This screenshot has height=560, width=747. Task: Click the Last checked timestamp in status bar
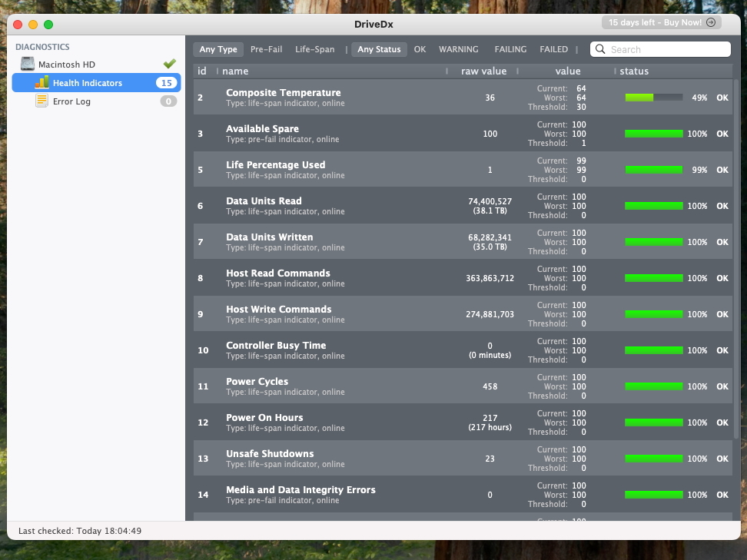(x=80, y=531)
